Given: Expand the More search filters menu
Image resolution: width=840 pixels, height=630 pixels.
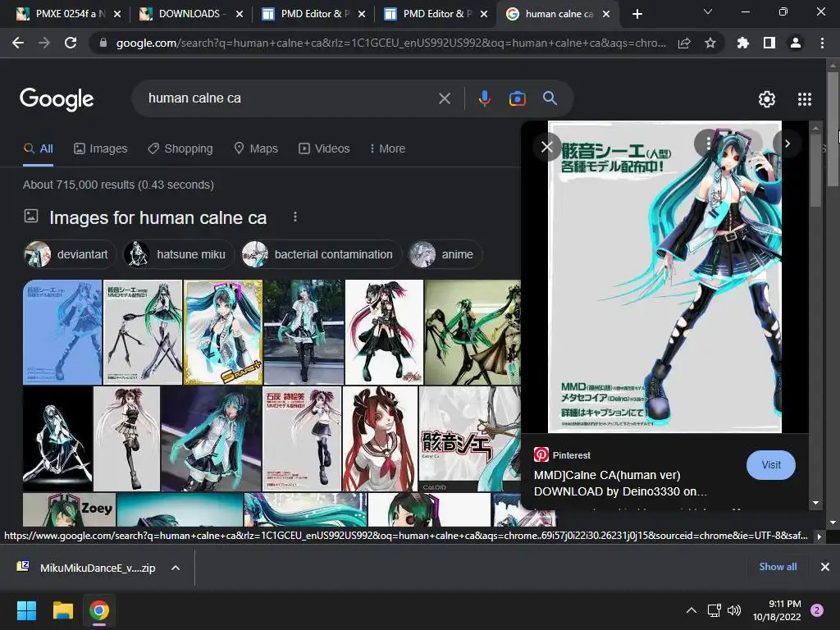Looking at the screenshot, I should point(387,148).
